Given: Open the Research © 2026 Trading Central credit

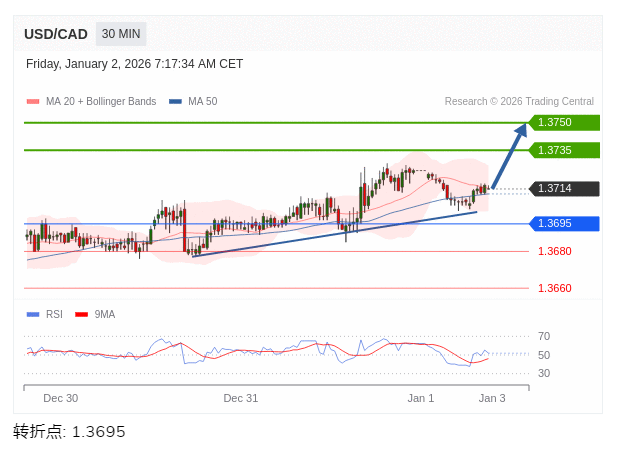Looking at the screenshot, I should (519, 102).
